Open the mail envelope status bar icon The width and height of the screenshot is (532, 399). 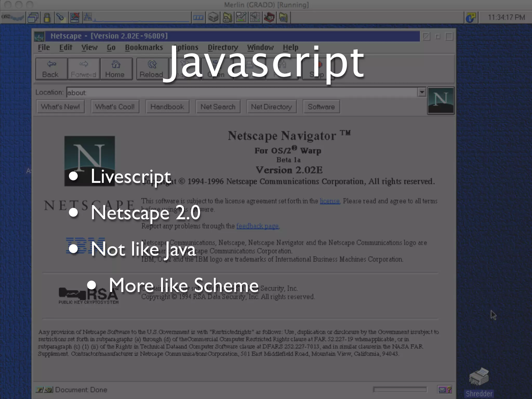[x=445, y=389]
